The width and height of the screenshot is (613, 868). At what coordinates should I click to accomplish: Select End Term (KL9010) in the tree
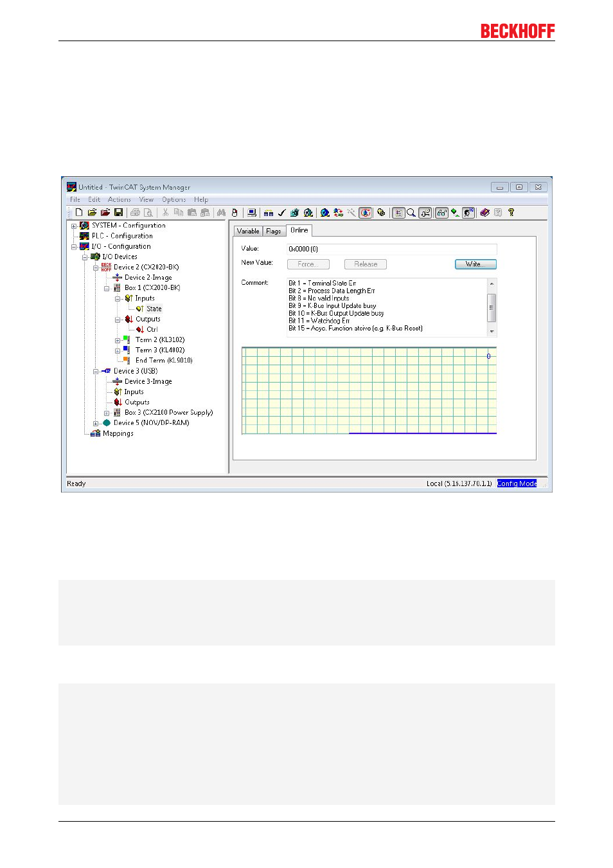[x=164, y=361]
